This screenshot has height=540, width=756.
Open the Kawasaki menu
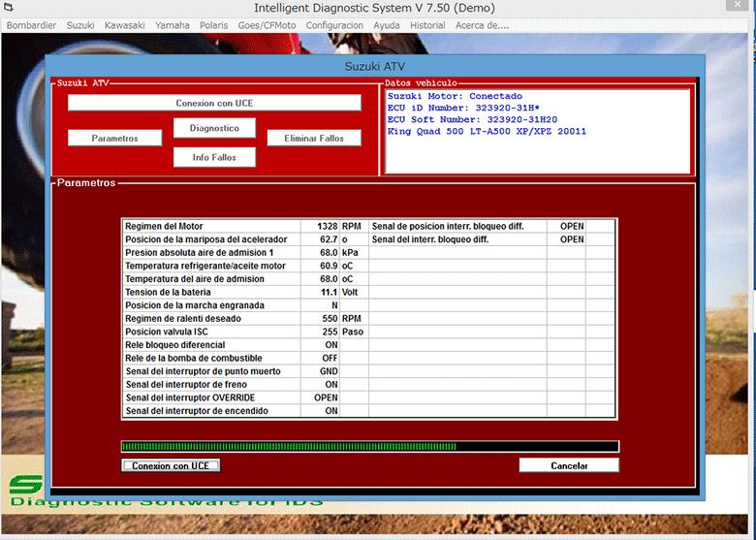(124, 25)
